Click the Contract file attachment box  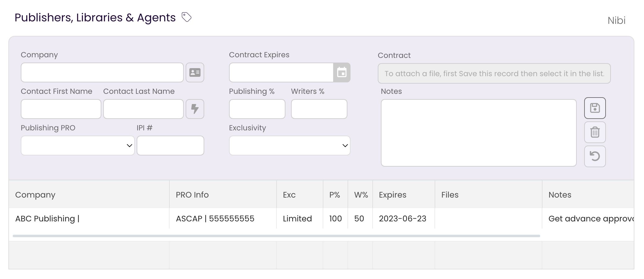click(494, 73)
